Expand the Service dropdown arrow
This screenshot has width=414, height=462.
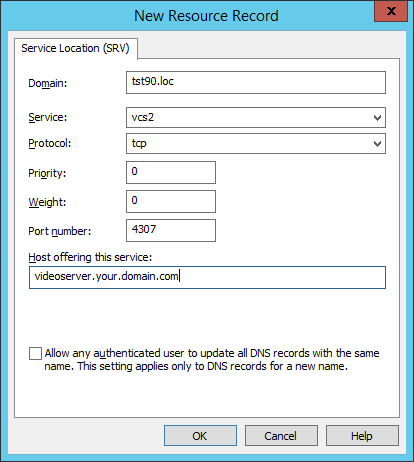377,118
